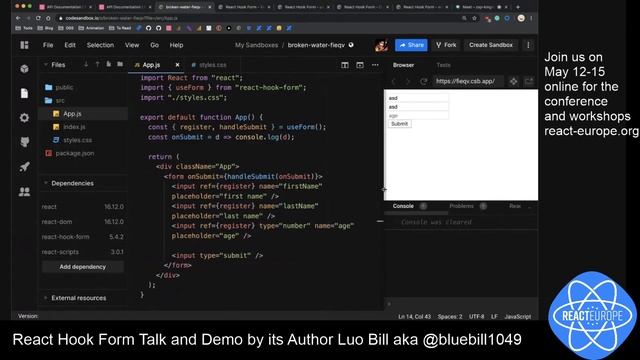This screenshot has height=360, width=640.
Task: Click the preview browser back arrow
Action: [x=393, y=81]
